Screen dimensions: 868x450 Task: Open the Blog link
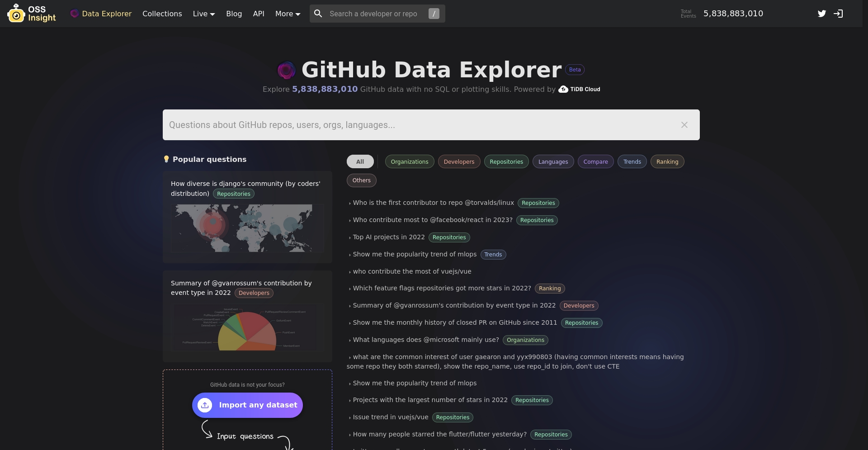[x=234, y=14]
